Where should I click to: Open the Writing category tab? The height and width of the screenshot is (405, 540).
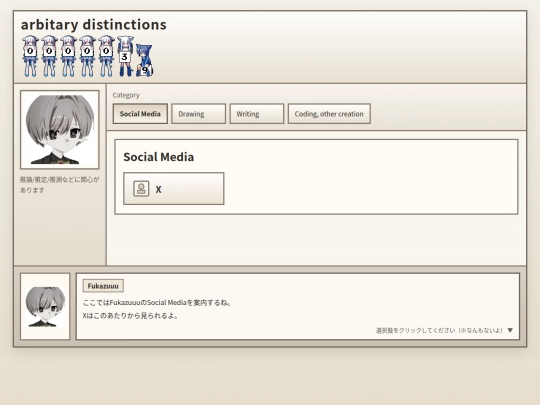click(x=257, y=114)
